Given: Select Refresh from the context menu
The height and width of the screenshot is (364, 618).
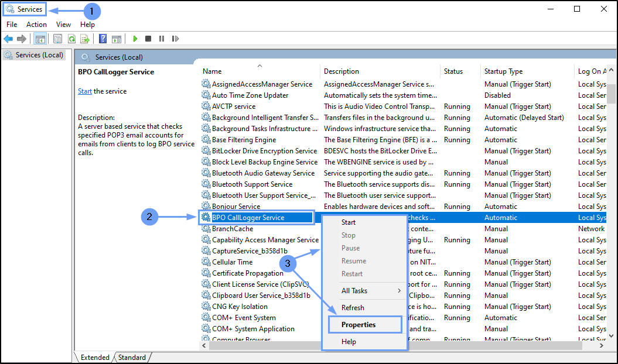Looking at the screenshot, I should [353, 308].
